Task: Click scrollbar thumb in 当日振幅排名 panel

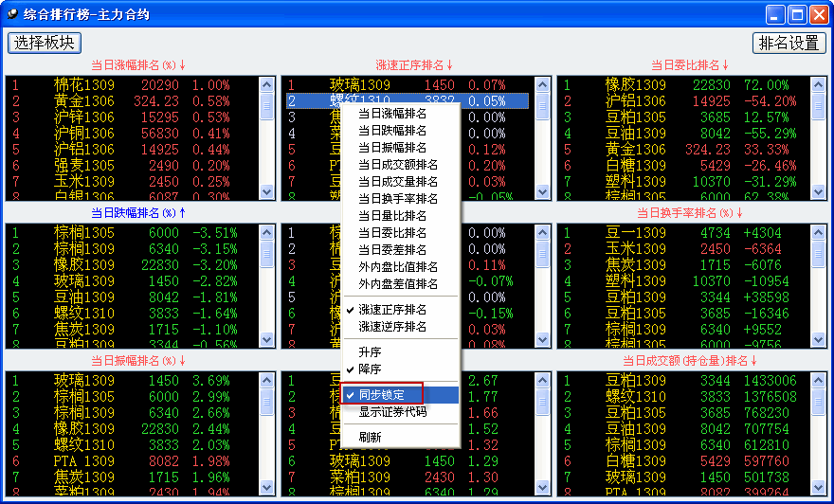Action: pos(266,402)
